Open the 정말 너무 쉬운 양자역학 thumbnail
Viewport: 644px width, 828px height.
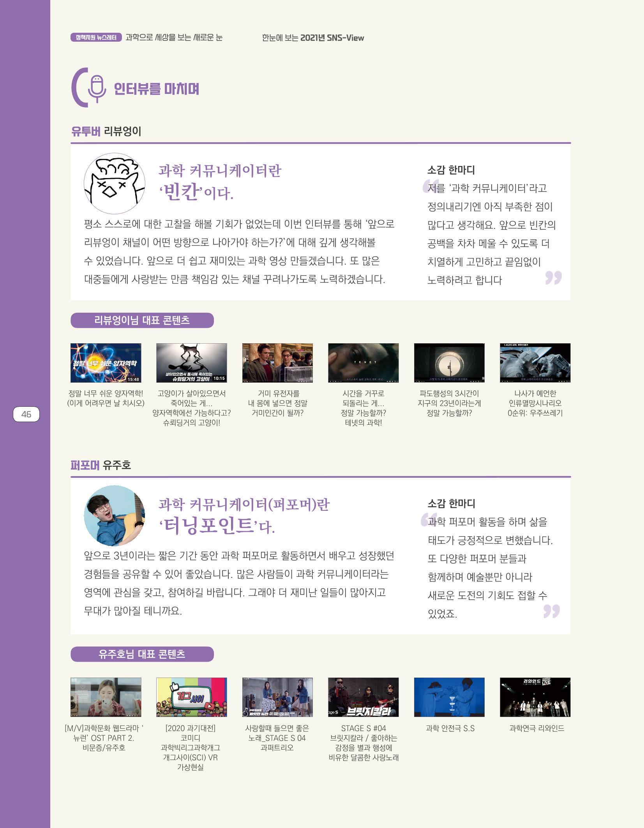pos(106,363)
